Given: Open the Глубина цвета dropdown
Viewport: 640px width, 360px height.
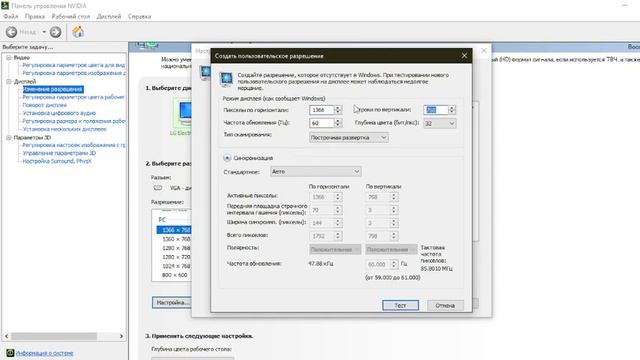Looking at the screenshot, I should (x=440, y=123).
